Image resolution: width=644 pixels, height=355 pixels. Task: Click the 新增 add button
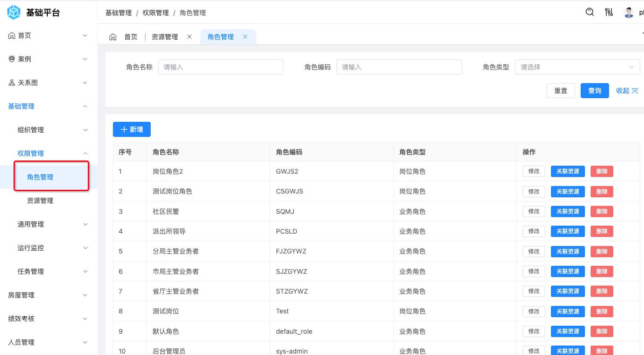[132, 129]
